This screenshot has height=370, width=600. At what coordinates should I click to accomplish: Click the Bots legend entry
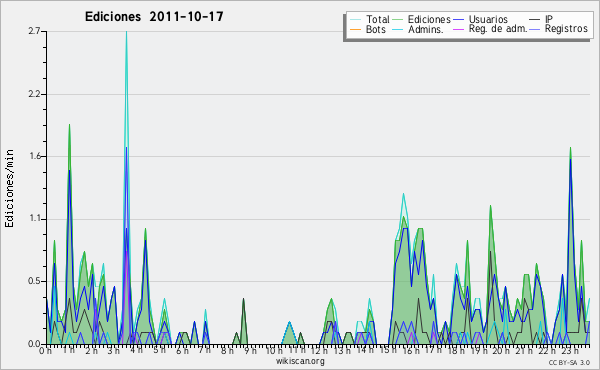[376, 29]
